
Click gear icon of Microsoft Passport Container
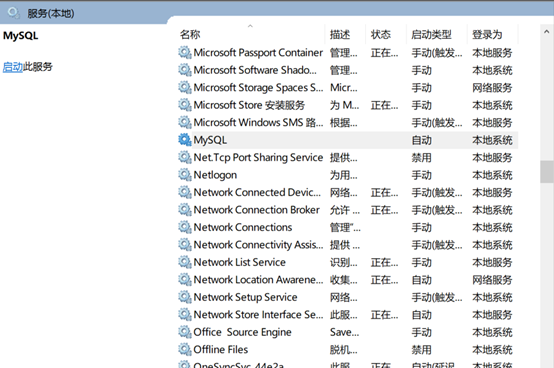[x=184, y=53]
